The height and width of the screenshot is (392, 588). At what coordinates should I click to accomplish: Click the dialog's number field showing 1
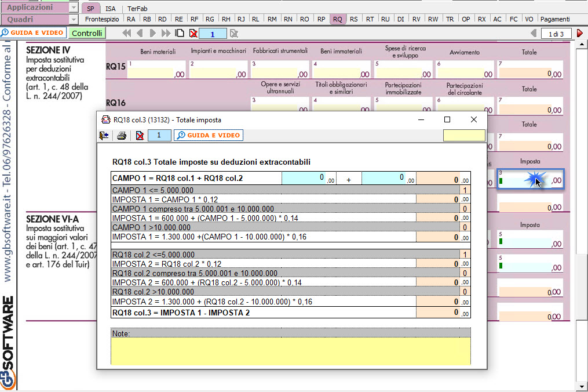[159, 135]
